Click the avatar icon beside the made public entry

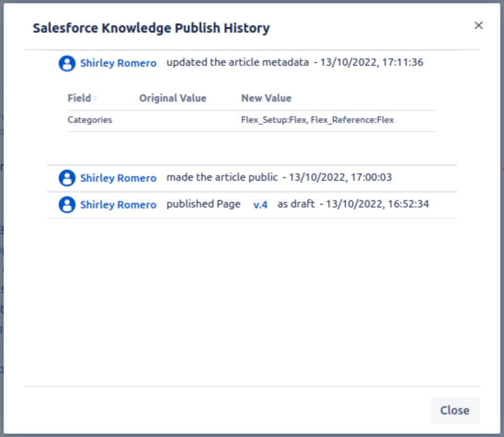(67, 178)
